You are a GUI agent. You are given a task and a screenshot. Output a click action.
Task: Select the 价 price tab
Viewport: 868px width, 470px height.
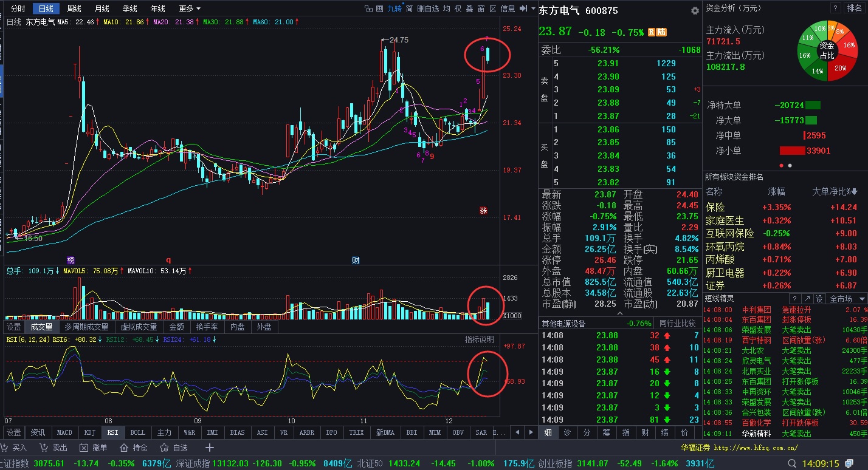[684, 432]
